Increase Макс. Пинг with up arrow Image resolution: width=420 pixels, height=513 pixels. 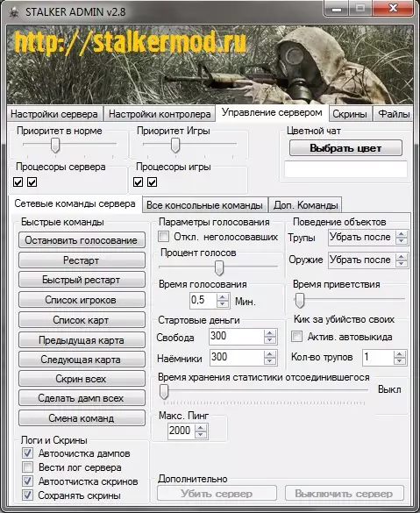[x=201, y=427]
